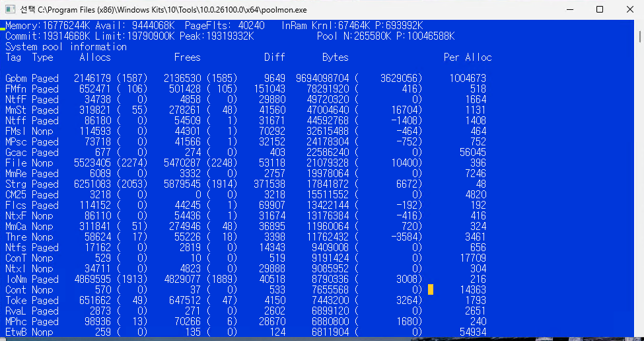The height and width of the screenshot is (341, 644).
Task: Select the 'Allocs' column header
Action: point(95,57)
